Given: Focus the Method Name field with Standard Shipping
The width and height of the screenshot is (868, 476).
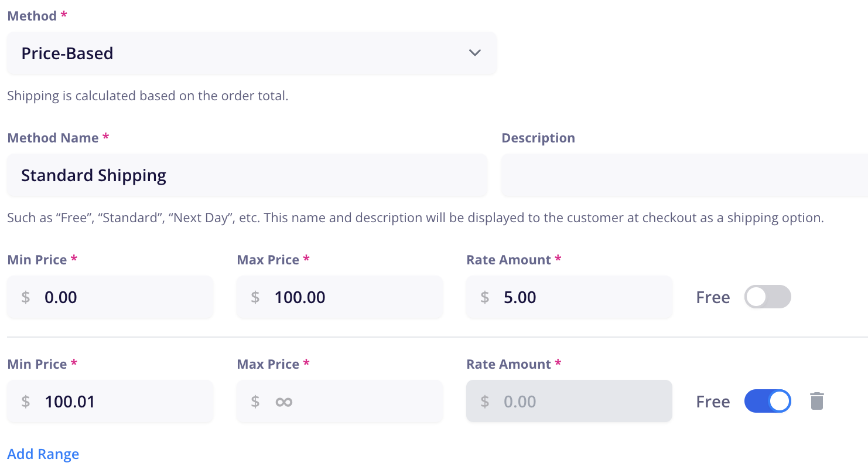Looking at the screenshot, I should (x=247, y=175).
